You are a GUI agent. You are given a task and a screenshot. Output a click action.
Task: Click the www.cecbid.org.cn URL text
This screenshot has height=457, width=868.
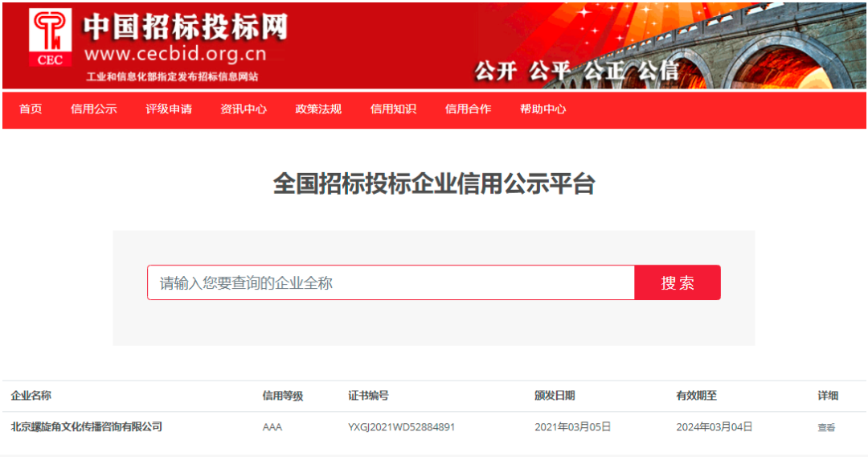[x=175, y=54]
